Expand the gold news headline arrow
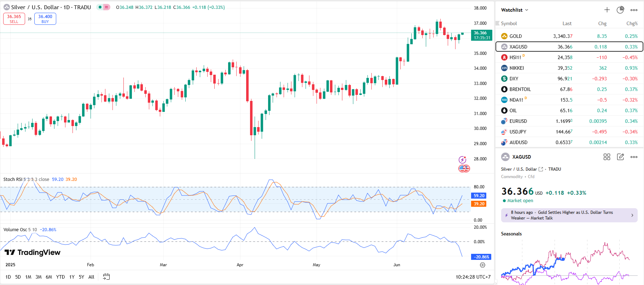The width and height of the screenshot is (644, 285). click(x=632, y=215)
